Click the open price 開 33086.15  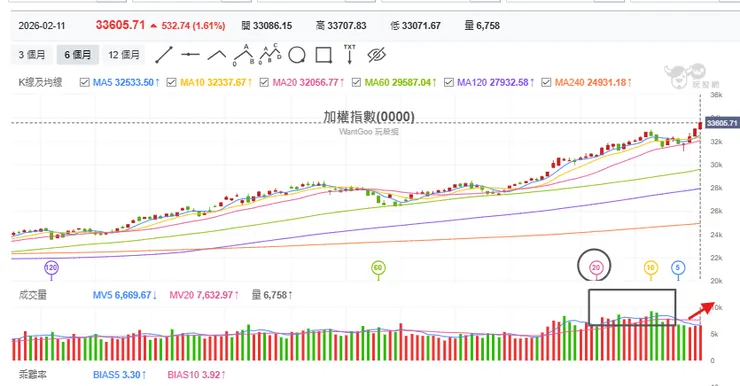click(267, 26)
